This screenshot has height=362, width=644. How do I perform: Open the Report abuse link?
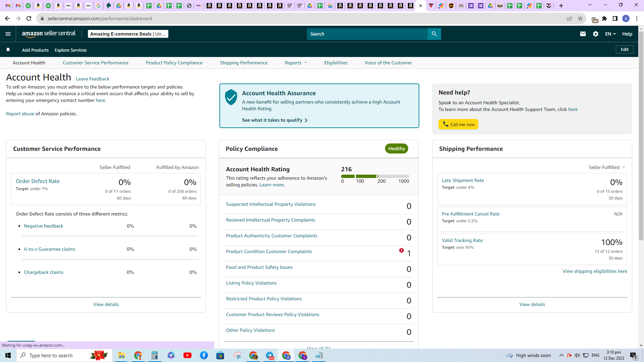(x=20, y=114)
